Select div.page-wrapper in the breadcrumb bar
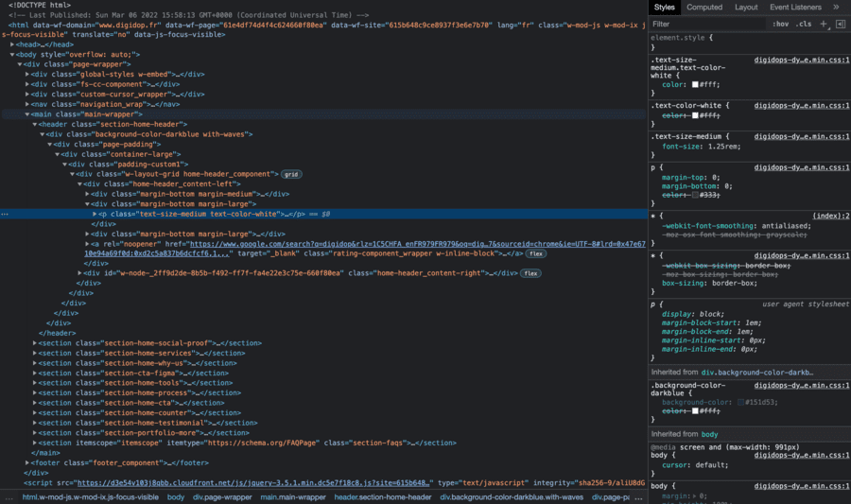 [x=222, y=497]
